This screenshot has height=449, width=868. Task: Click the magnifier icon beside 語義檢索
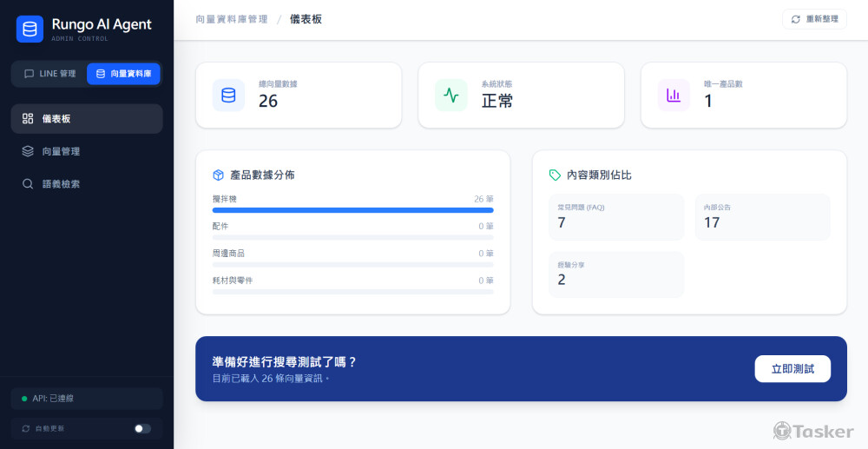[x=28, y=184]
